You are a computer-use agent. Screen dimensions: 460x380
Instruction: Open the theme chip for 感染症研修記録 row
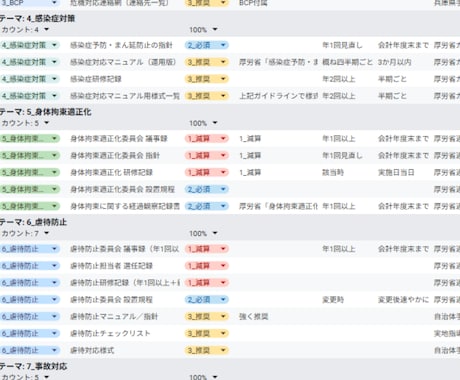[x=30, y=79]
